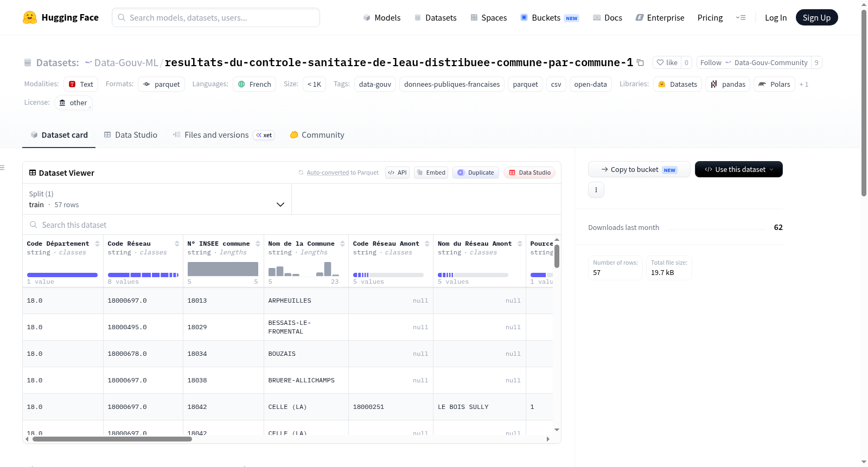Open the left sidebar hamburger icon
868x467 pixels.
click(x=2, y=168)
